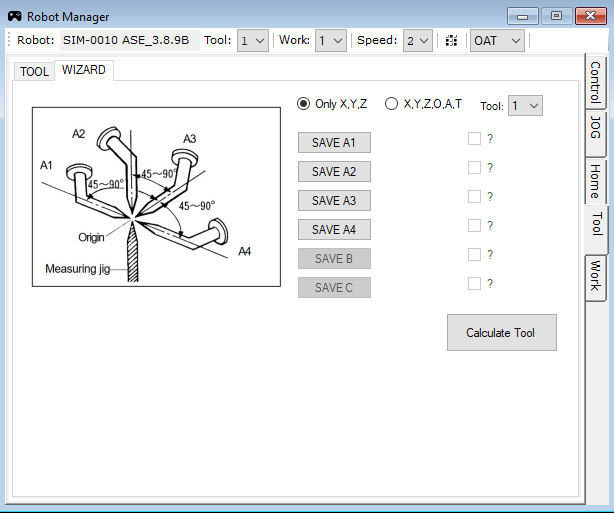Screen dimensions: 614x513
Task: Open the Speed dropdown
Action: point(418,40)
